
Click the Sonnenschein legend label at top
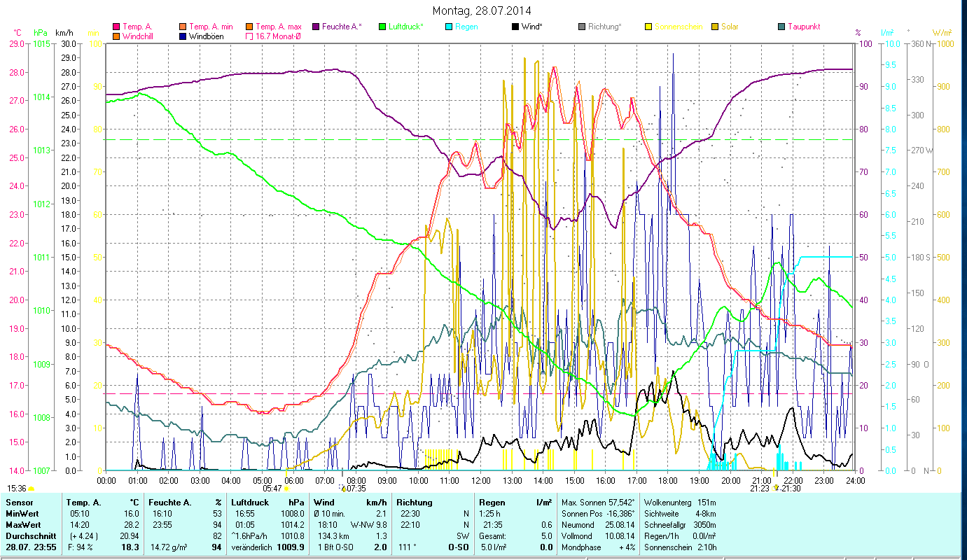(679, 27)
